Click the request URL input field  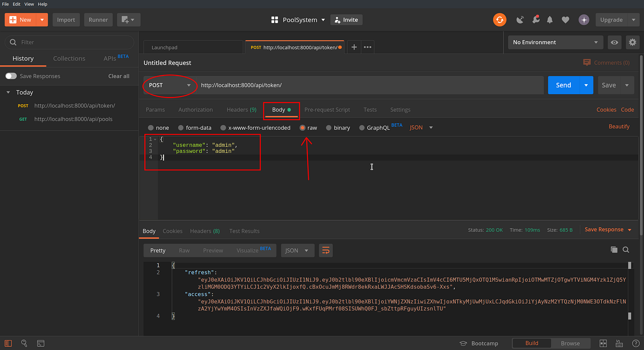click(x=322, y=85)
